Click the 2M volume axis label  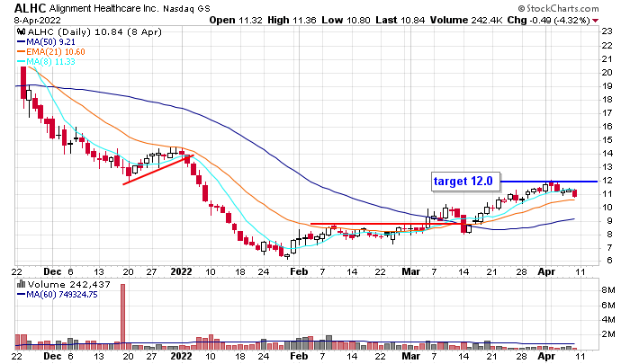click(608, 334)
